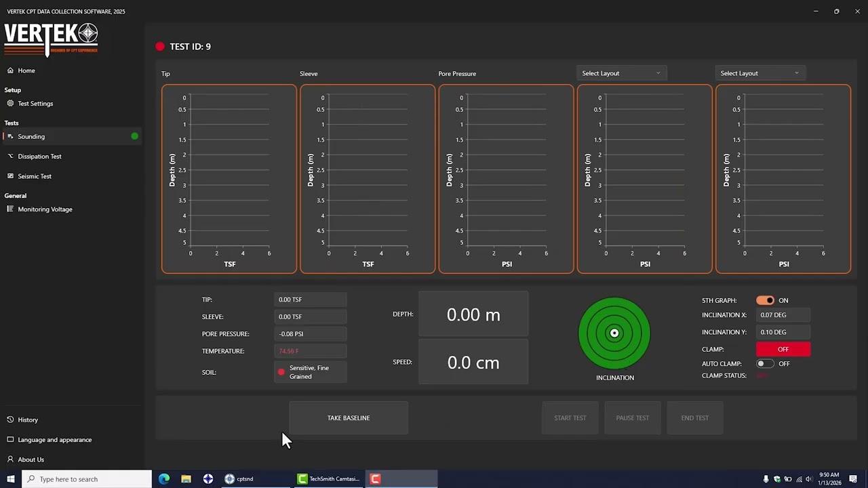Image resolution: width=868 pixels, height=488 pixels.
Task: Open Microsoft Edge from the taskbar
Action: click(x=164, y=479)
